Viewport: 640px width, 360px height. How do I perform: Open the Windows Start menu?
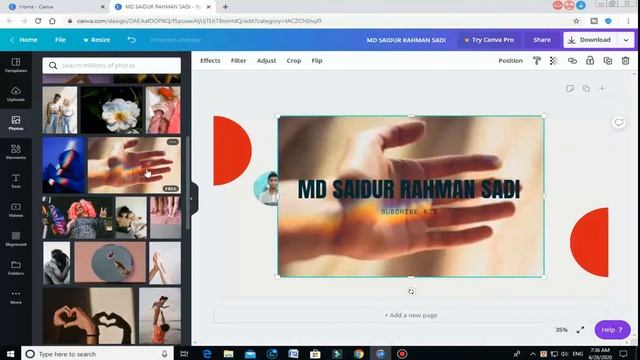click(x=10, y=353)
